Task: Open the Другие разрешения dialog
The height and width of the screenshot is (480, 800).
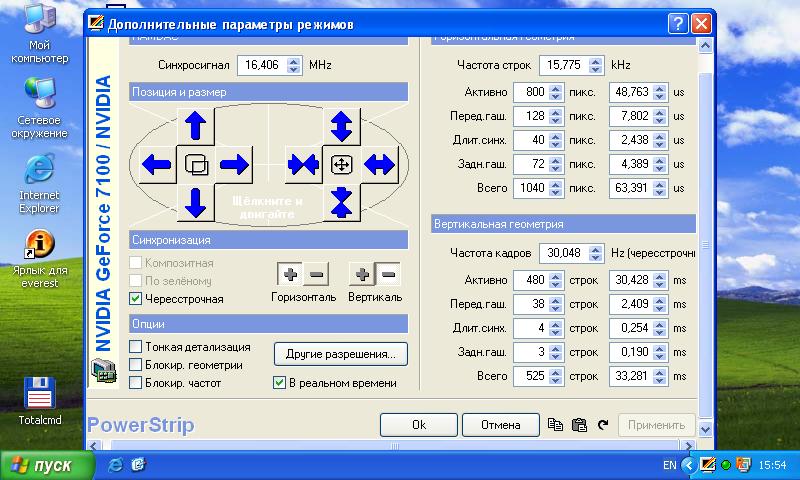Action: (339, 353)
